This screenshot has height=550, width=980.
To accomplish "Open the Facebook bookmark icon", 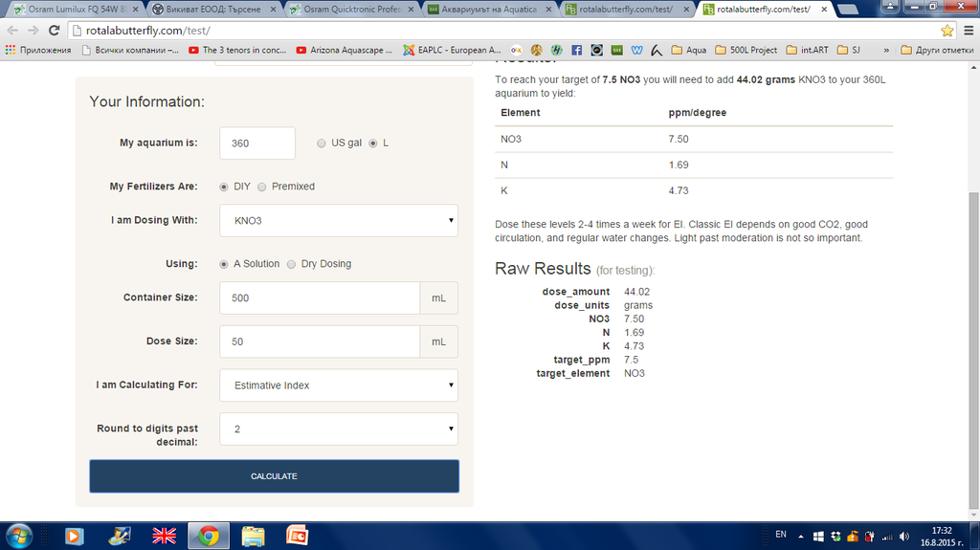I will (x=577, y=50).
